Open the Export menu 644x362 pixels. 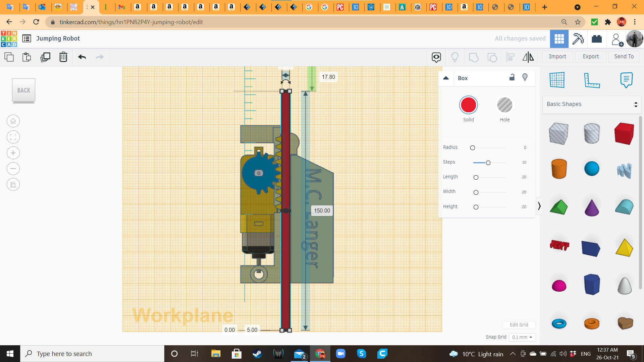[591, 57]
